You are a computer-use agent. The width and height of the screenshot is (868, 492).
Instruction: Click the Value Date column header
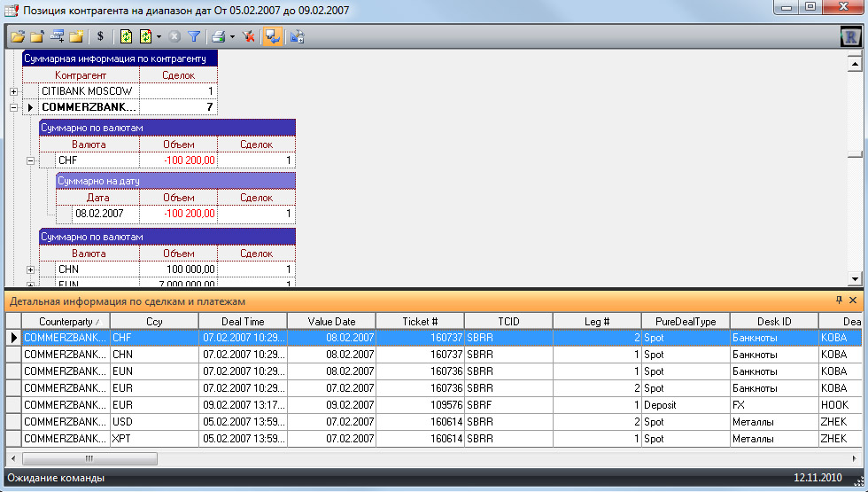331,321
